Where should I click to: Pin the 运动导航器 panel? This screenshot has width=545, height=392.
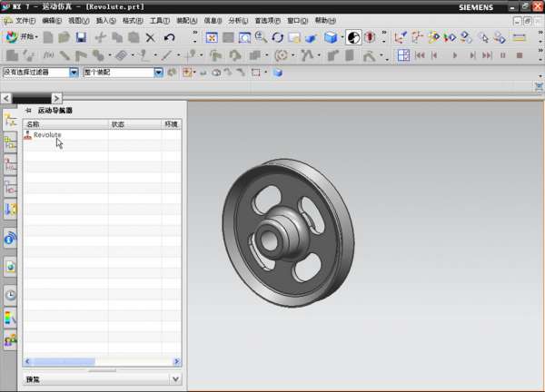tap(27, 110)
